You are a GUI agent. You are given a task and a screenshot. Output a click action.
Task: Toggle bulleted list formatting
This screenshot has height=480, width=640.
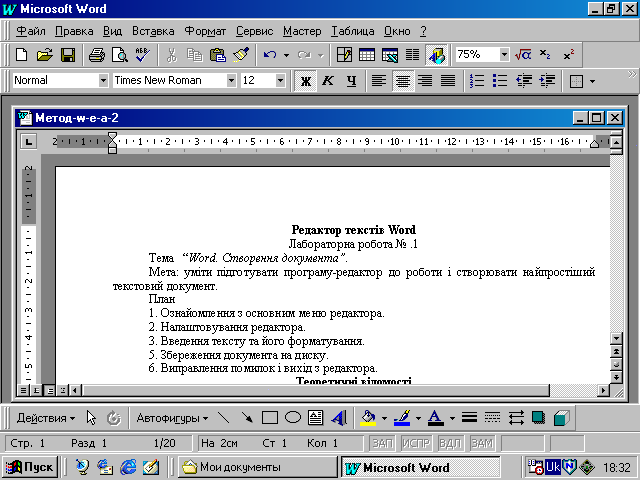click(499, 81)
